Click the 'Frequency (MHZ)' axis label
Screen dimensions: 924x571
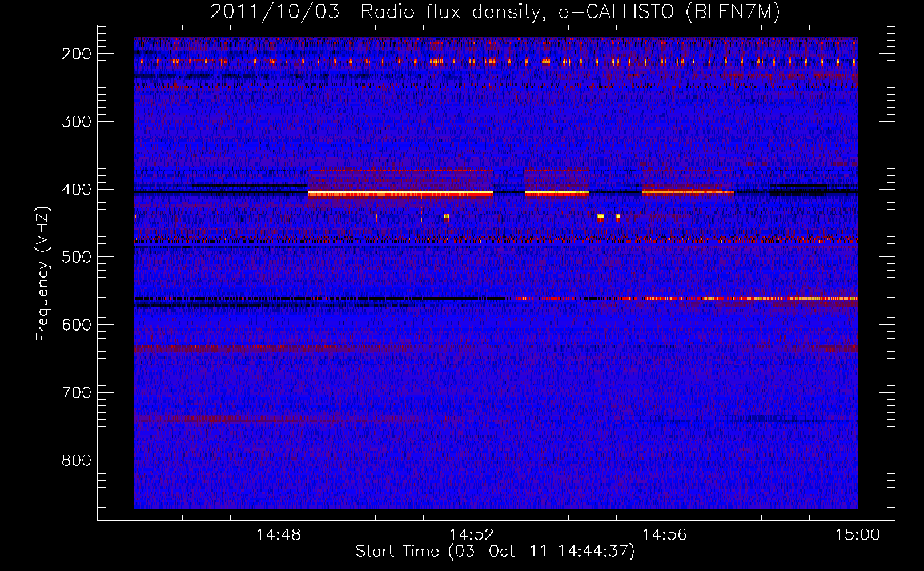(43, 274)
